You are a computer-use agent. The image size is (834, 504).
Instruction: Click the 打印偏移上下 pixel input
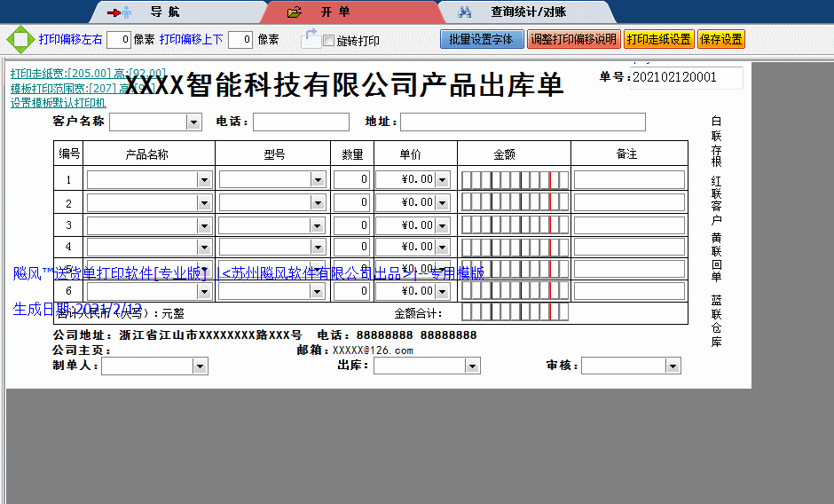click(240, 39)
